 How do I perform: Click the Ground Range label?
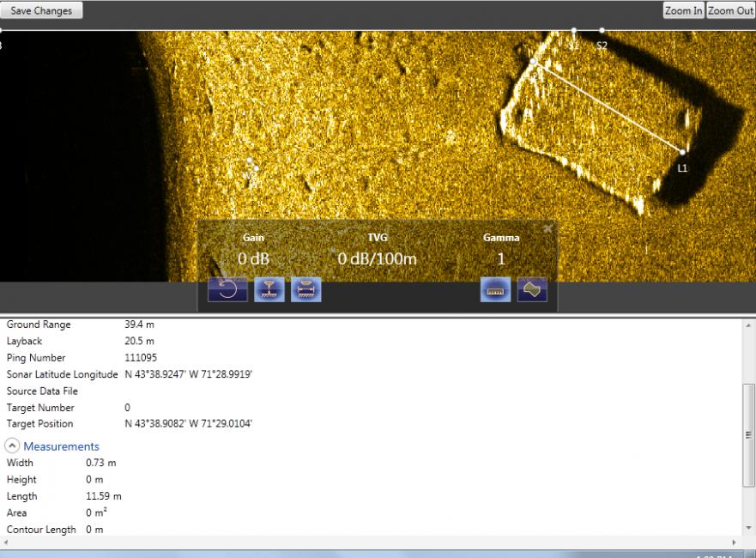[39, 324]
